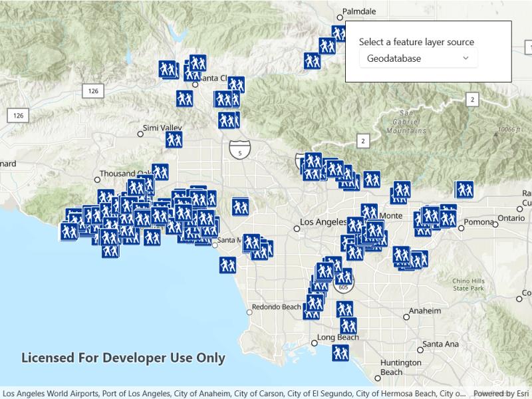Click the Huntington Beach label
Viewport: 532px width, 399px height.
coord(401,368)
